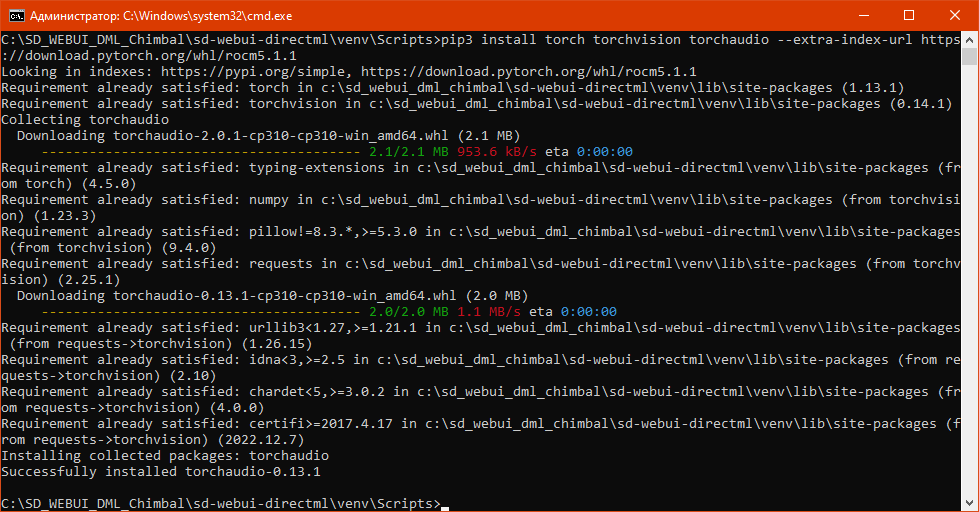Image resolution: width=979 pixels, height=512 pixels.
Task: Click the 'Collecting torchaudio' line
Action: [85, 120]
